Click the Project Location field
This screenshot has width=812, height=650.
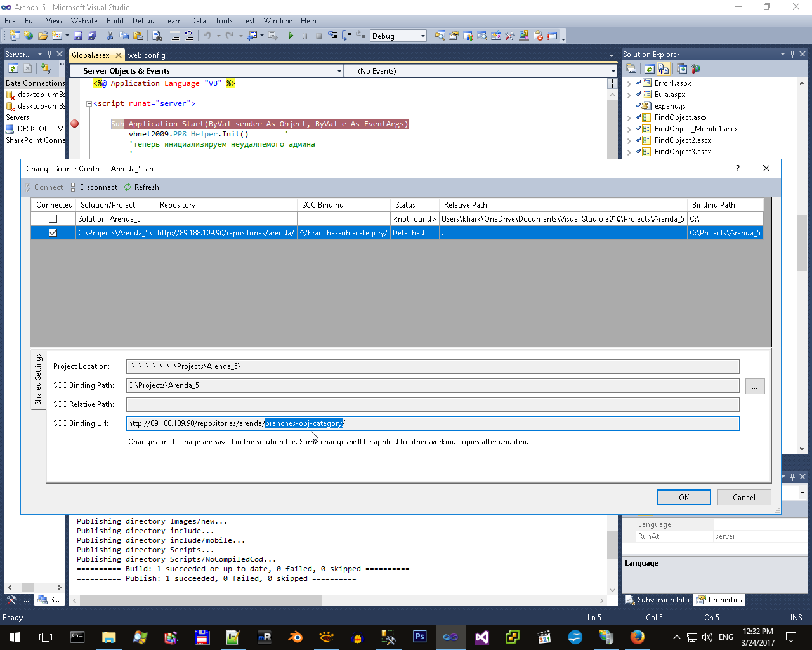433,366
